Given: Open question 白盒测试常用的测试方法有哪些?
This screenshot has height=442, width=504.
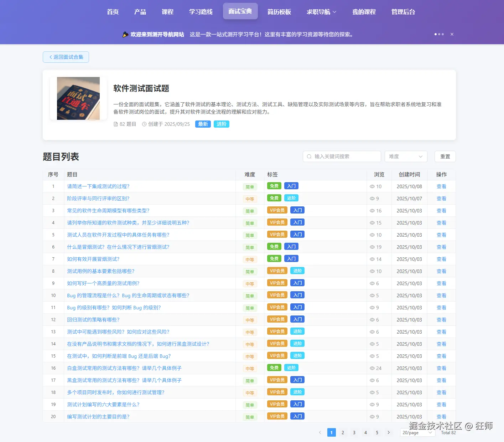Looking at the screenshot, I should (124, 368).
